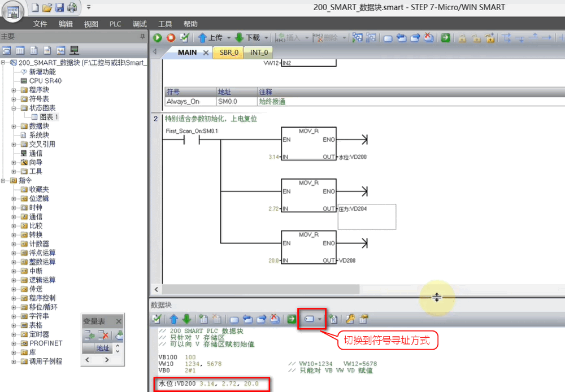Click the 下载 download button

247,38
